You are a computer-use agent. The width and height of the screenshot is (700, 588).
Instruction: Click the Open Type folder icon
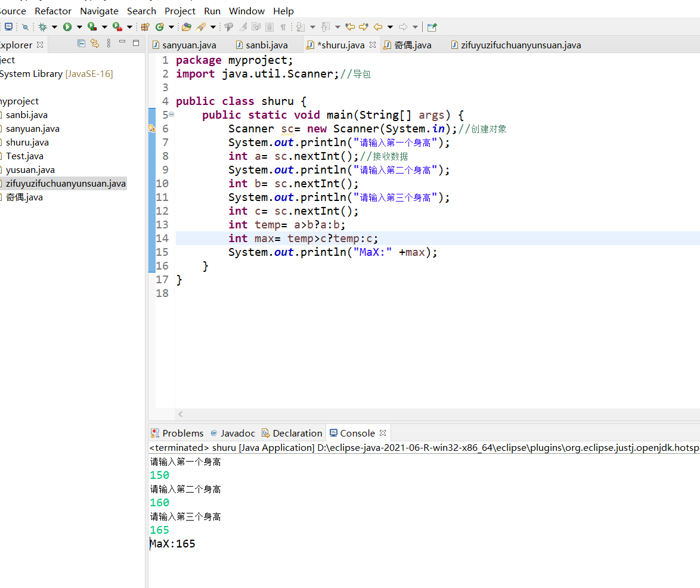pos(187,27)
